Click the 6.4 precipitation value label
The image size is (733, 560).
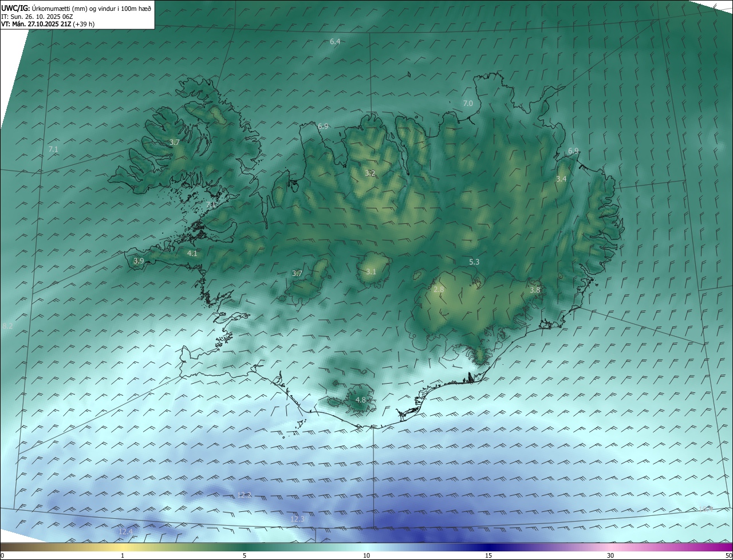click(335, 42)
